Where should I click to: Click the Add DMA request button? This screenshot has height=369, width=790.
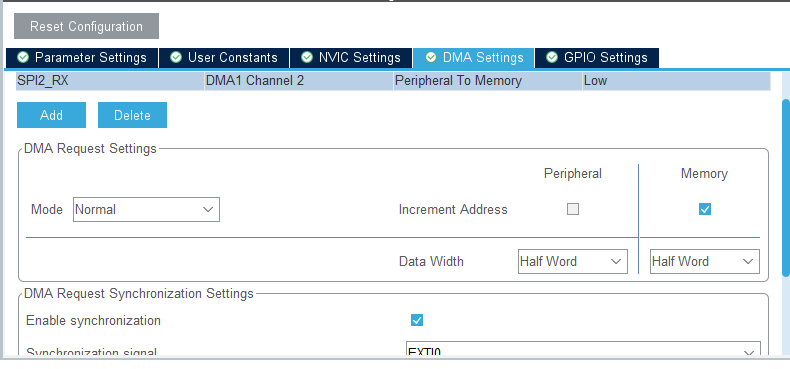tap(51, 115)
